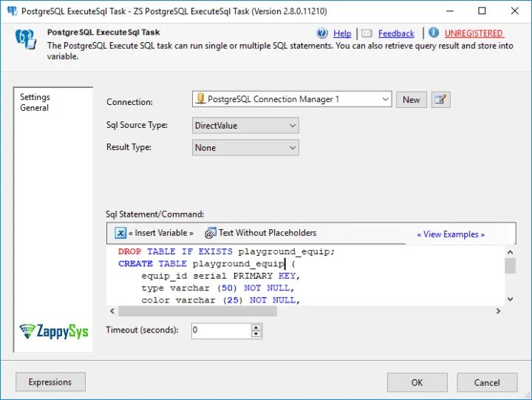The width and height of the screenshot is (532, 400).
Task: Open the Help link
Action: coord(342,33)
